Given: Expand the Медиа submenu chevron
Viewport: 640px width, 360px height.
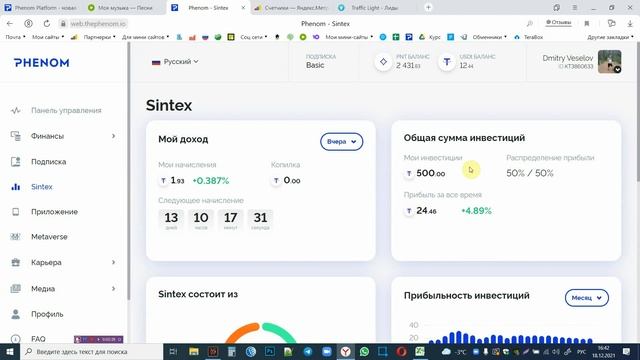Looking at the screenshot, I should [x=113, y=289].
